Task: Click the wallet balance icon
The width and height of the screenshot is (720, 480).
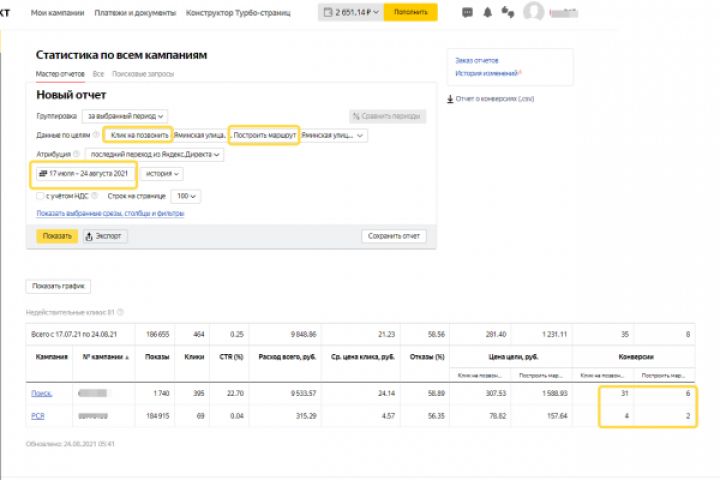Action: [x=327, y=13]
